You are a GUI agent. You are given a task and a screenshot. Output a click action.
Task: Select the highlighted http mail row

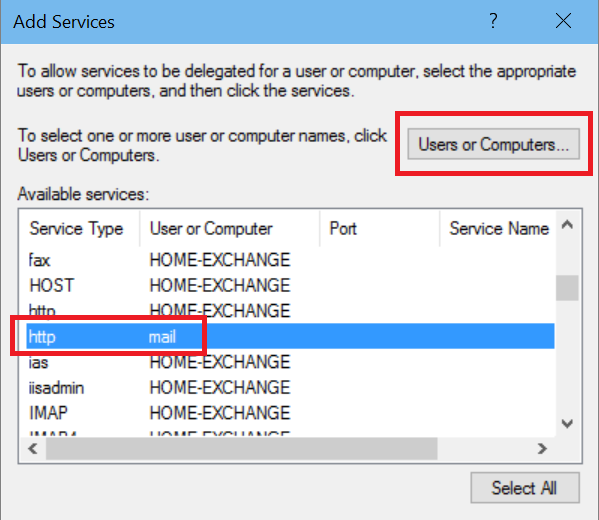290,336
